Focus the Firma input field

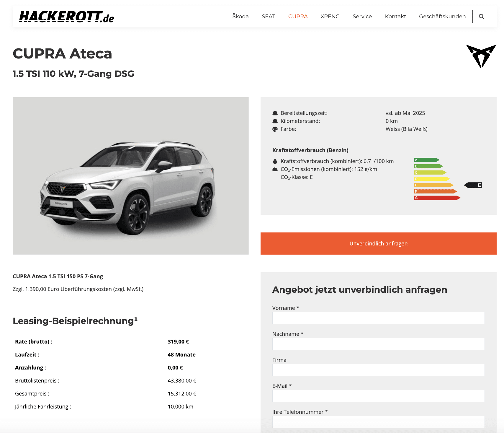click(x=378, y=370)
